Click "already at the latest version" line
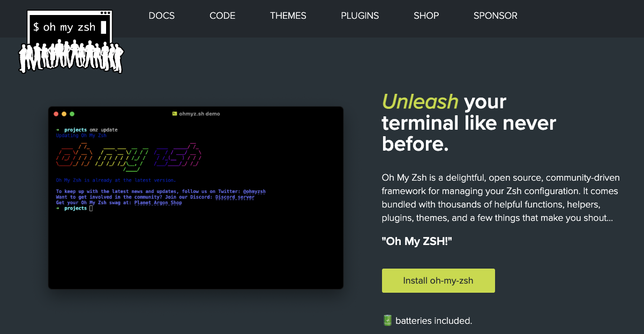The width and height of the screenshot is (644, 334). click(116, 180)
